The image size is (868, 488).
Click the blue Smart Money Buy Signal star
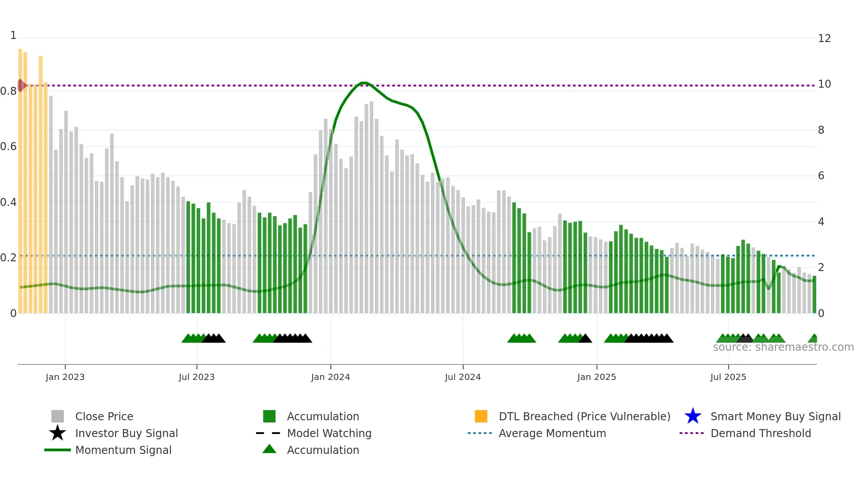pyautogui.click(x=693, y=416)
